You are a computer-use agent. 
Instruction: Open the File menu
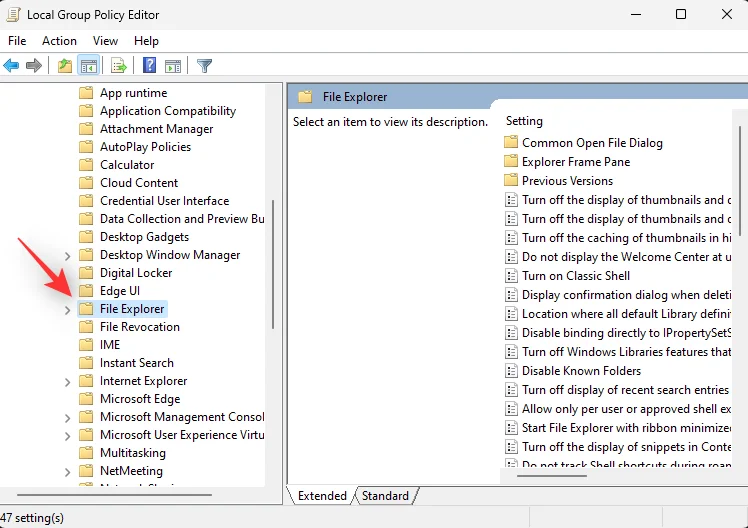pos(17,41)
